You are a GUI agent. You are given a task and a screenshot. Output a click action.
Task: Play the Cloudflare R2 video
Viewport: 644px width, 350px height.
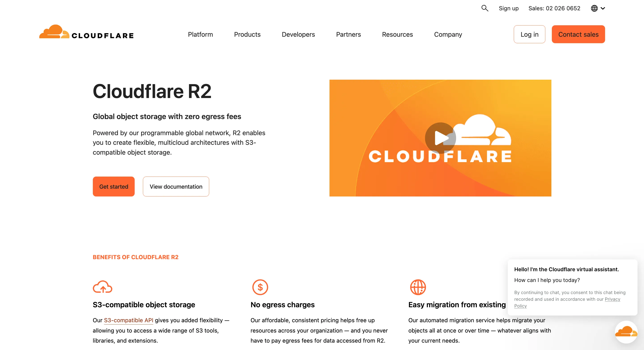(440, 138)
